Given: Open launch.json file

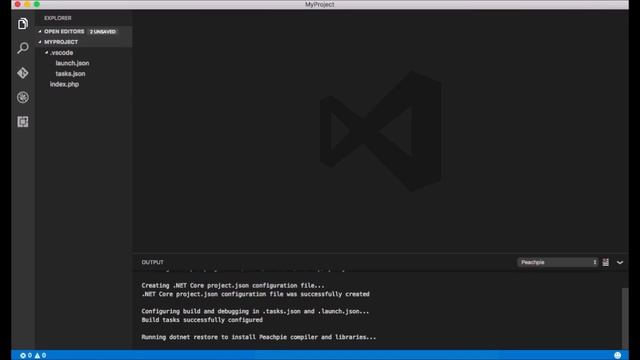Looking at the screenshot, I should tap(72, 63).
